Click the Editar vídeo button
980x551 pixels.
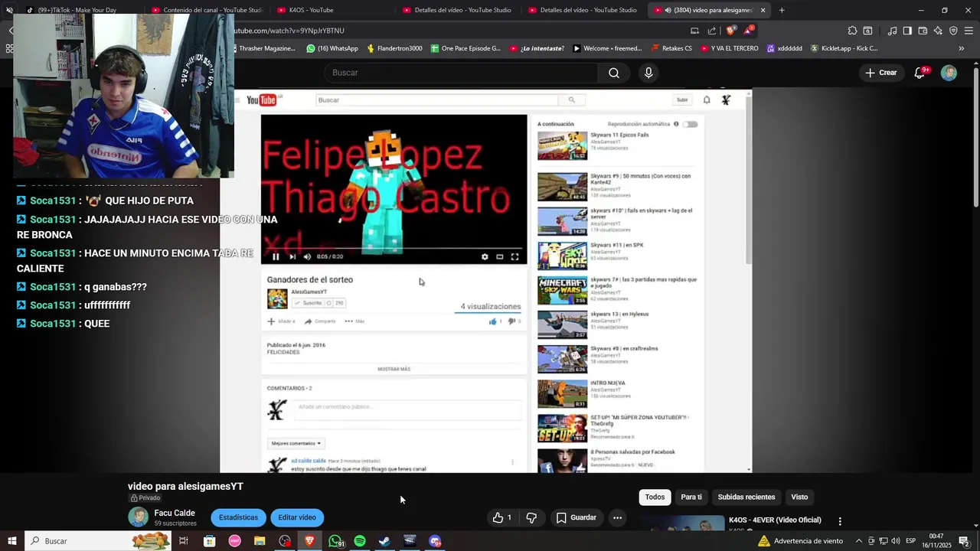297,518
